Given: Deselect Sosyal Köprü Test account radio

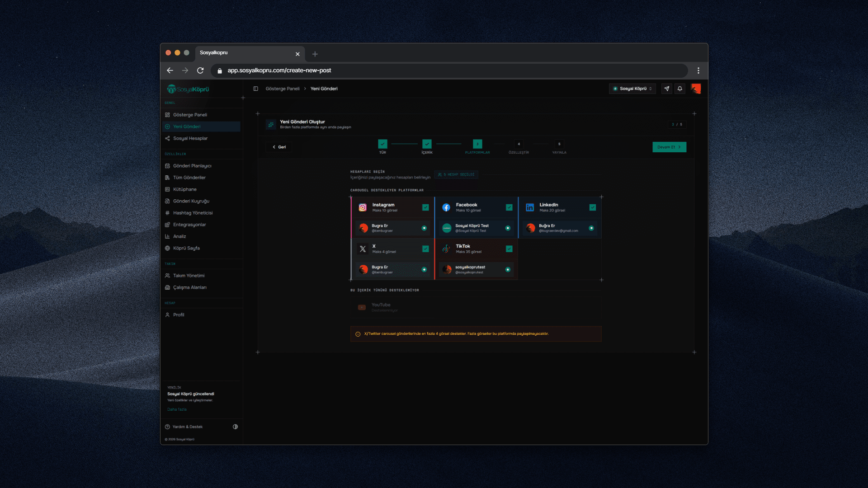Looking at the screenshot, I should click(x=508, y=228).
